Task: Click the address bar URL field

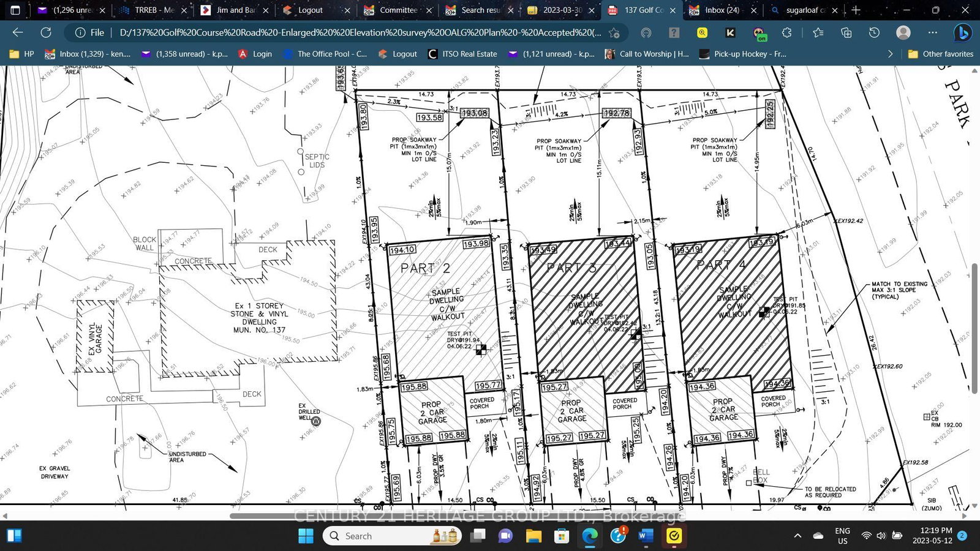Action: tap(360, 32)
